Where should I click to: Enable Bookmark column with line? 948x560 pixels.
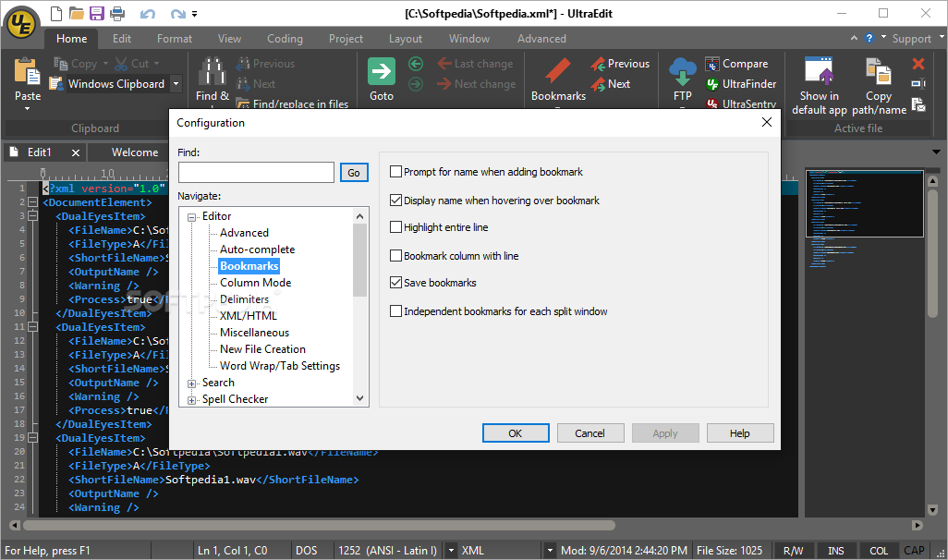[x=396, y=256]
